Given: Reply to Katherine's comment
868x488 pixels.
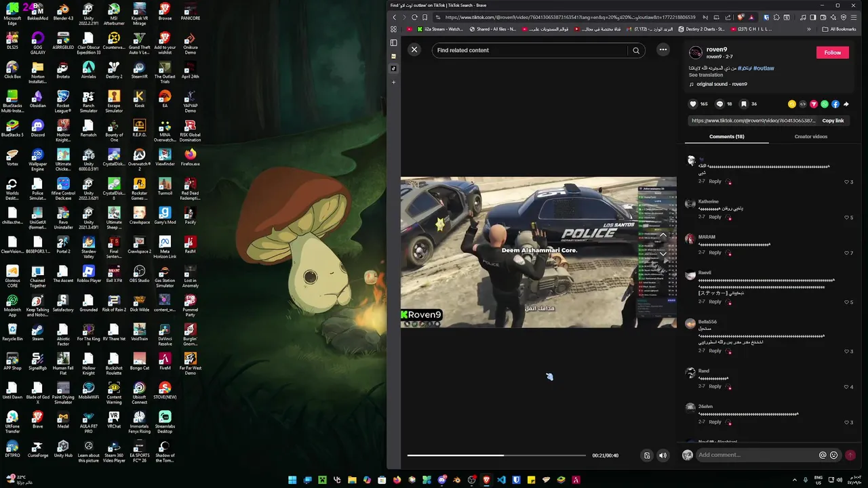Looking at the screenshot, I should pos(715,217).
